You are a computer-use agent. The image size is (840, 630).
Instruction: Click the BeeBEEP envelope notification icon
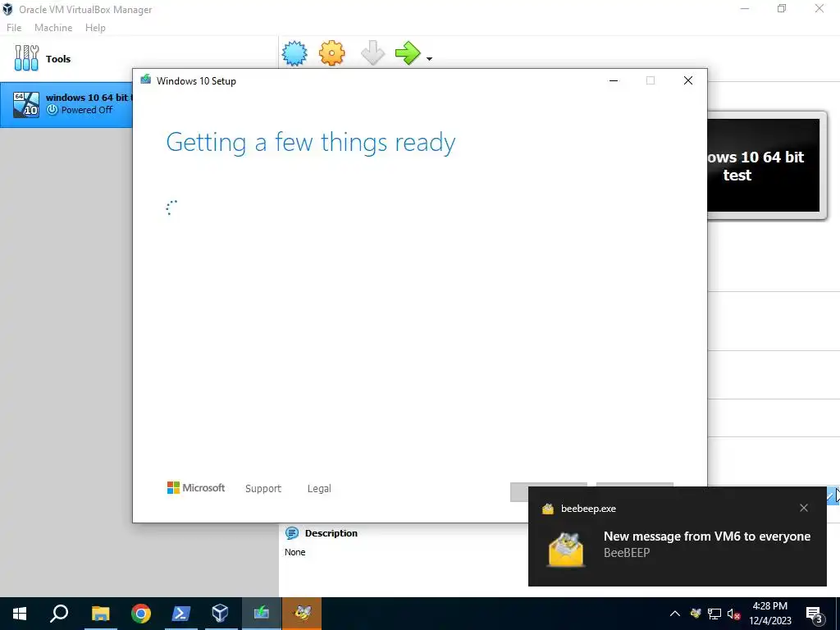click(x=566, y=550)
